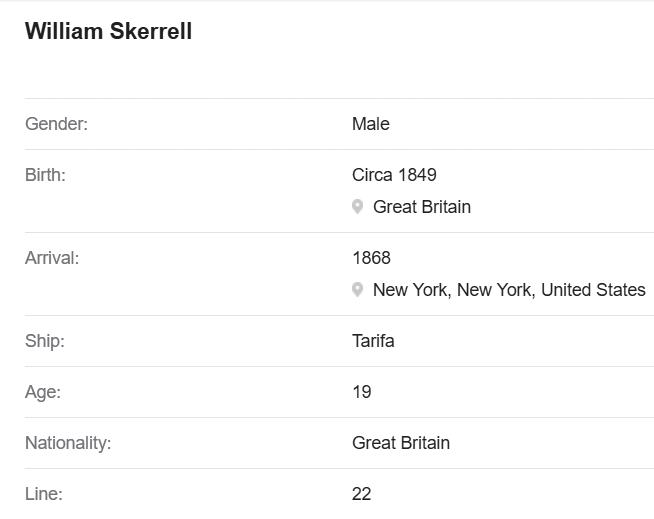Open the Great Britain birth place link
Viewport: 654px width, 519px height.
click(x=422, y=207)
